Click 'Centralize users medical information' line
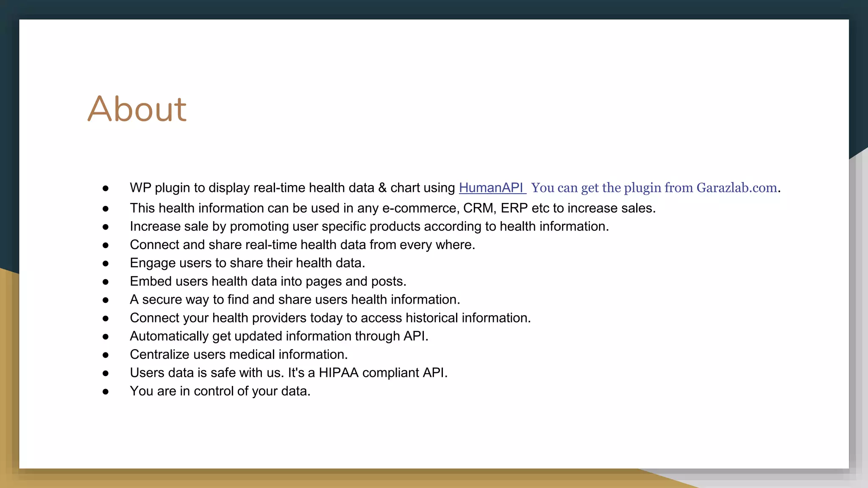The height and width of the screenshot is (488, 868). click(x=239, y=354)
